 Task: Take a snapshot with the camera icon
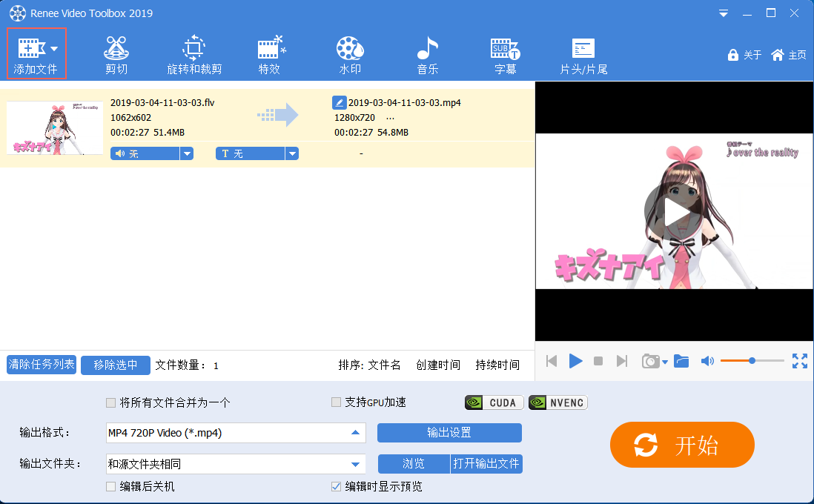[x=650, y=361]
